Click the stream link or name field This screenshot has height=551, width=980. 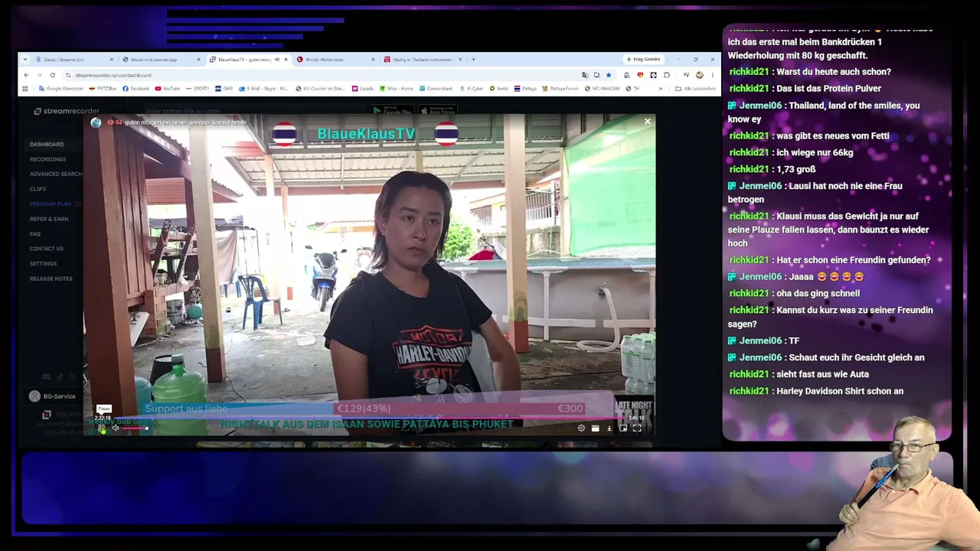[x=253, y=111]
